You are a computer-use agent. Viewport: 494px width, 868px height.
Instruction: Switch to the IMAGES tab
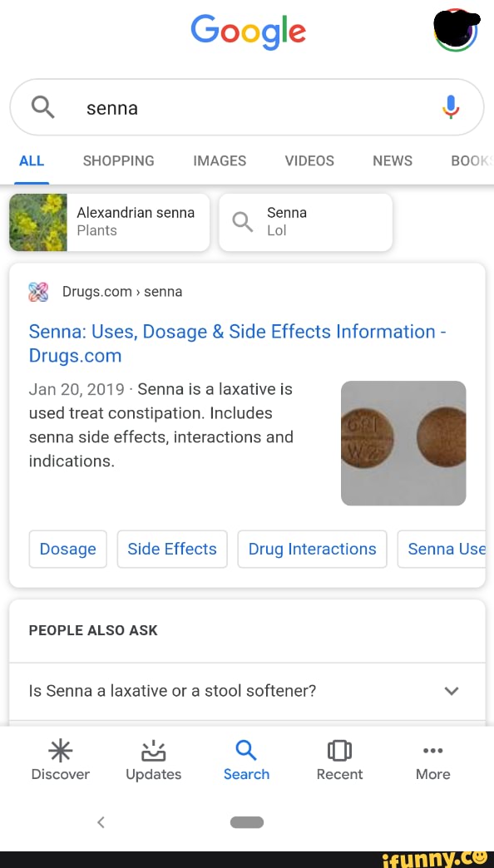tap(220, 160)
